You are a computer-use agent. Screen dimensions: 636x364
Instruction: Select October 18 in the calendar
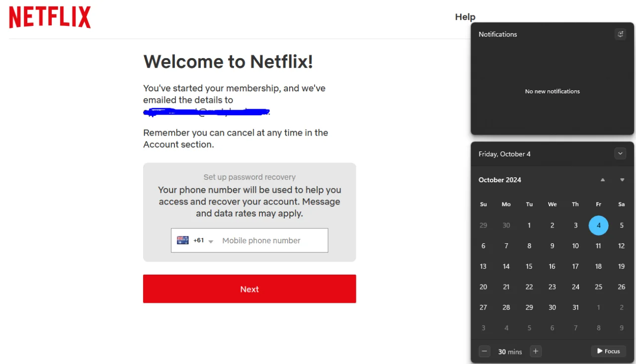click(x=599, y=267)
